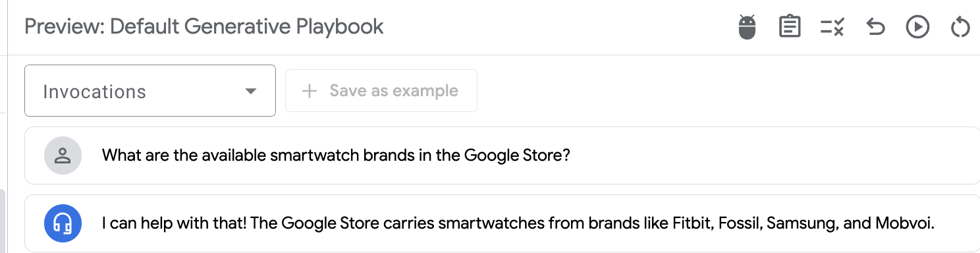This screenshot has height=253, width=980.
Task: Select the user smartwatch question message
Action: point(502,156)
